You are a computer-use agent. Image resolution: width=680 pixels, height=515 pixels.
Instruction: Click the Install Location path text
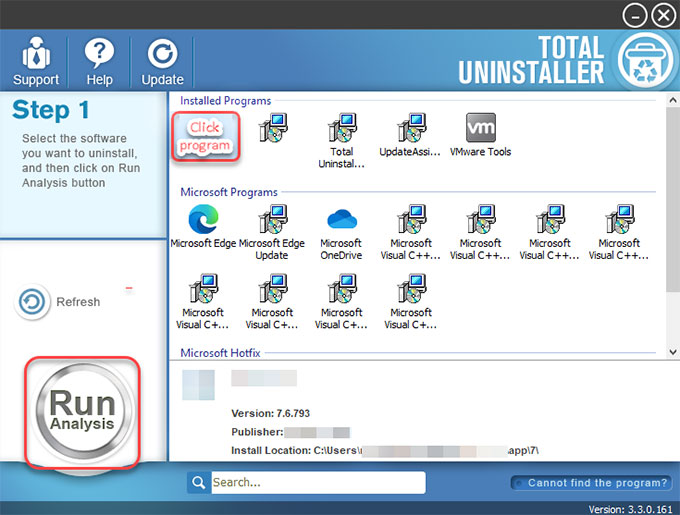coord(385,450)
